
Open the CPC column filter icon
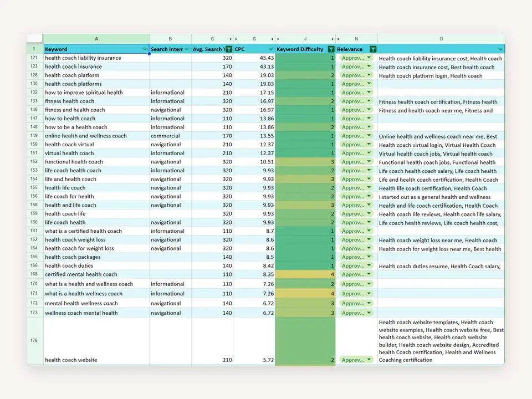(271, 49)
